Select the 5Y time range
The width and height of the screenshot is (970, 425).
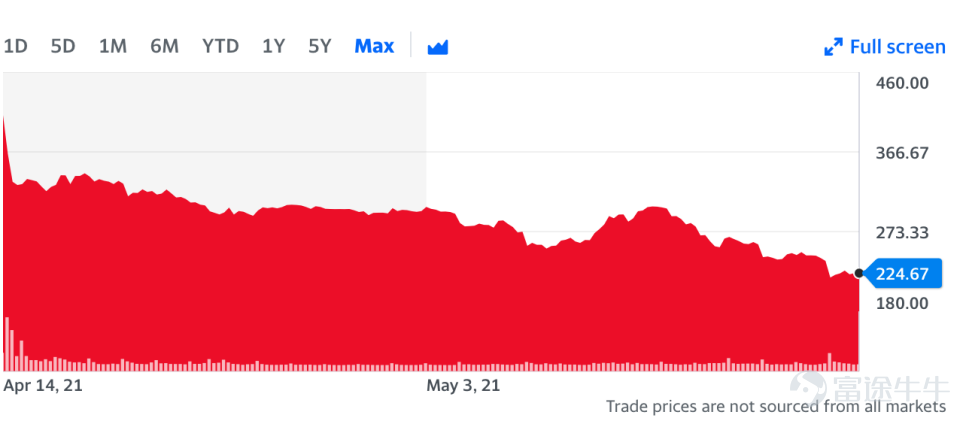[319, 46]
